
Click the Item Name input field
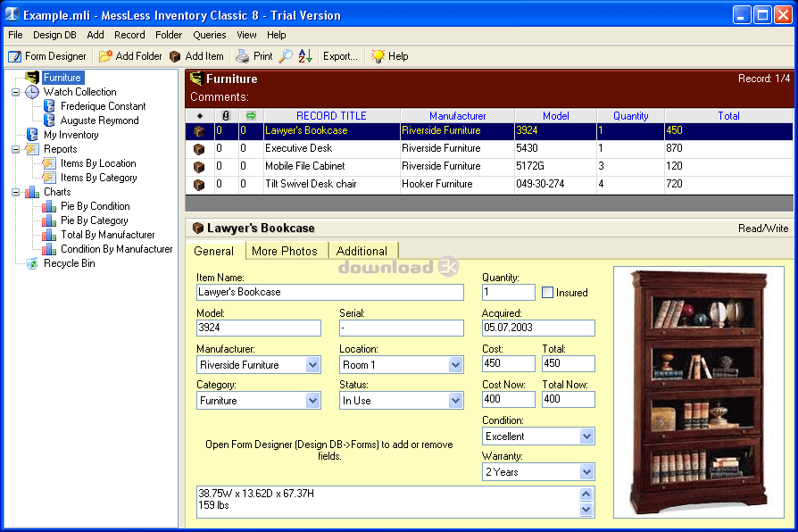pyautogui.click(x=329, y=292)
